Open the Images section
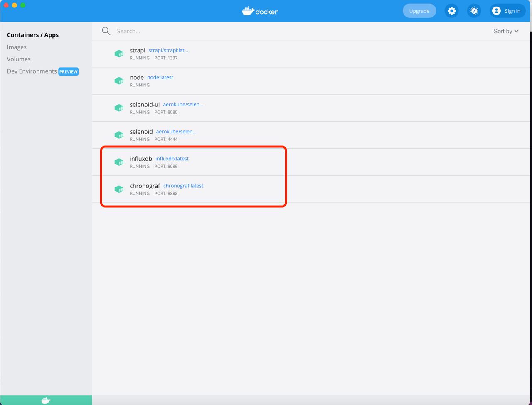532x405 pixels. 17,47
